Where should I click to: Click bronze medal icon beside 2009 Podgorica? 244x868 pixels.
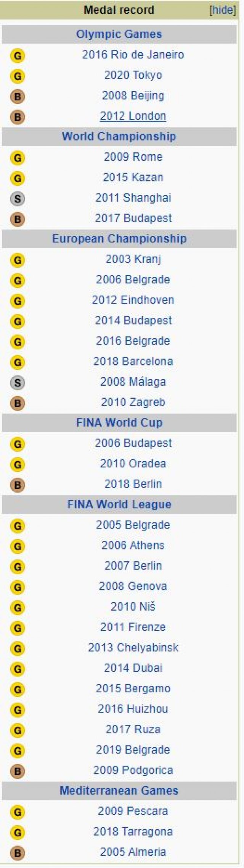point(18,771)
